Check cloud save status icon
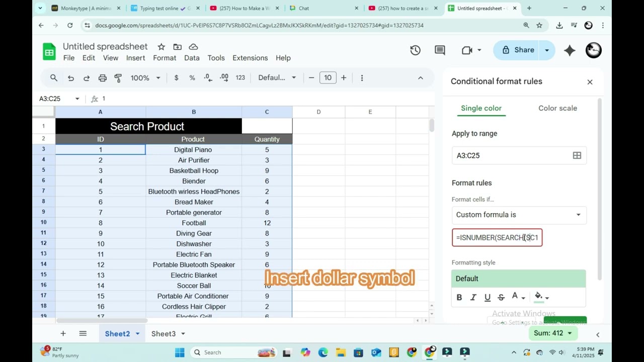Image resolution: width=644 pixels, height=362 pixels. 193,47
